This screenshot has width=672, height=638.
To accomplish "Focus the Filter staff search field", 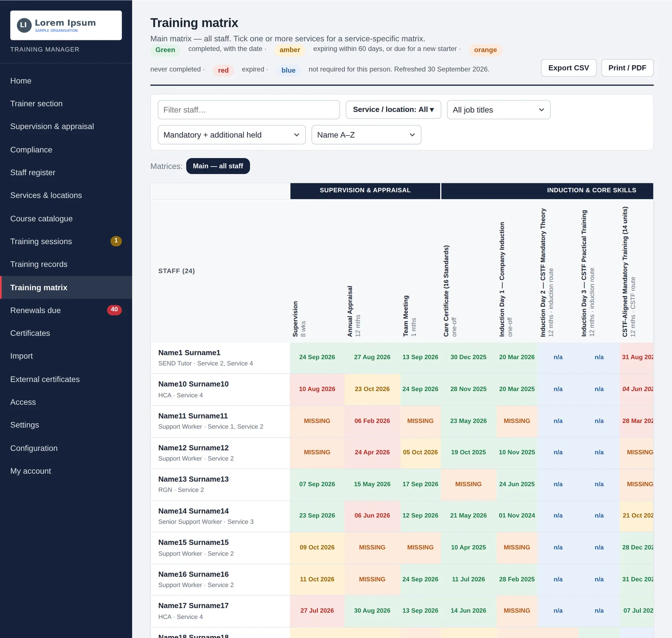I will (249, 110).
